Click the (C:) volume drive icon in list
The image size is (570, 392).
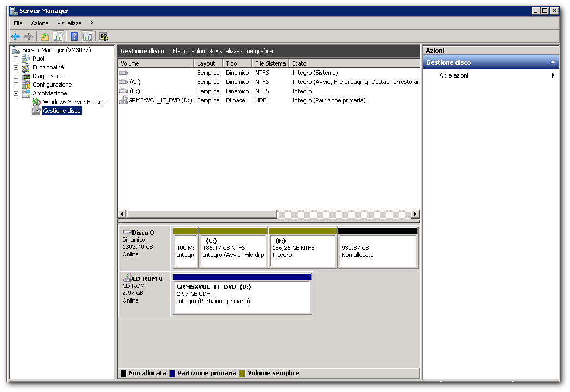(123, 82)
